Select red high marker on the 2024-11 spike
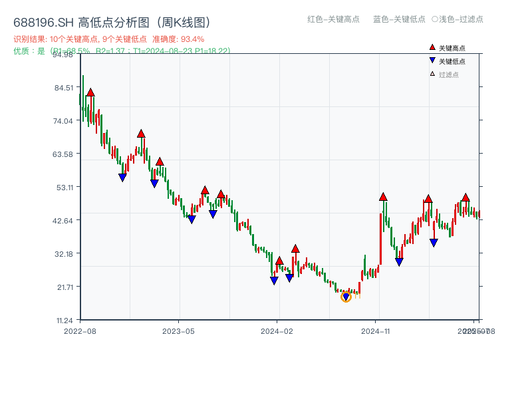 (383, 196)
